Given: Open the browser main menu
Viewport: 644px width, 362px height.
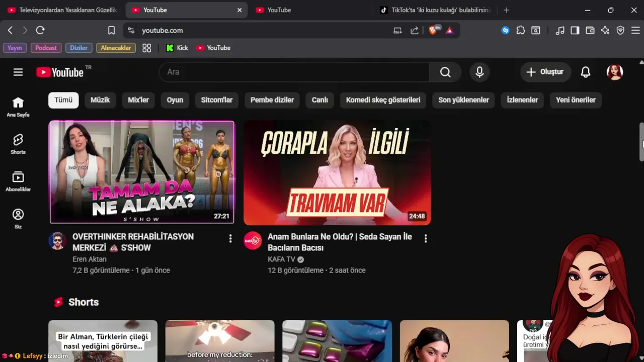Looking at the screenshot, I should [635, 30].
